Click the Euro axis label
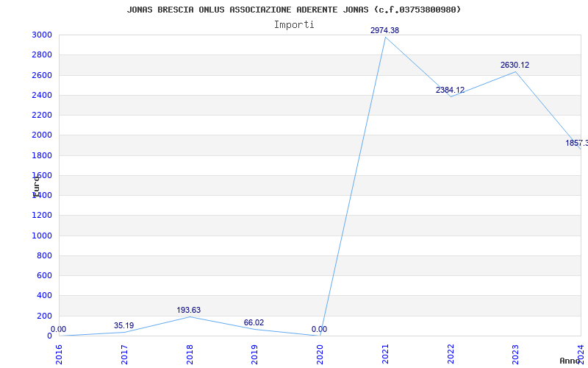The width and height of the screenshot is (588, 368). coord(36,187)
